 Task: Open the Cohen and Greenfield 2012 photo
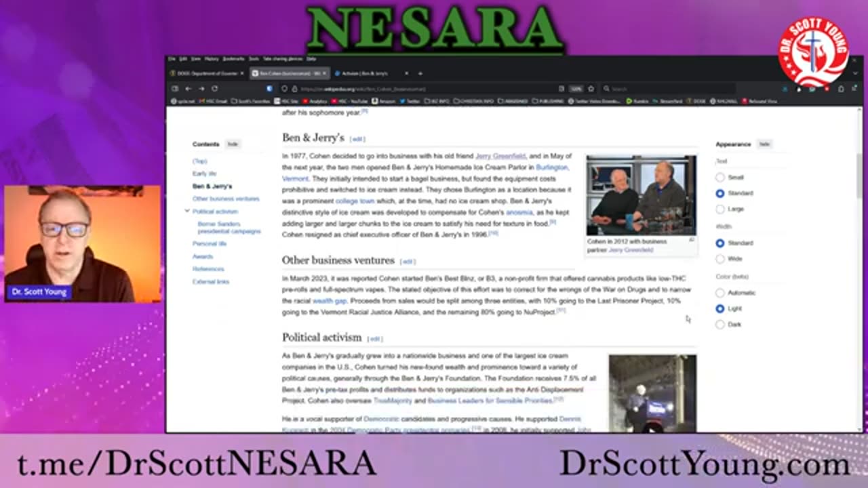[641, 195]
